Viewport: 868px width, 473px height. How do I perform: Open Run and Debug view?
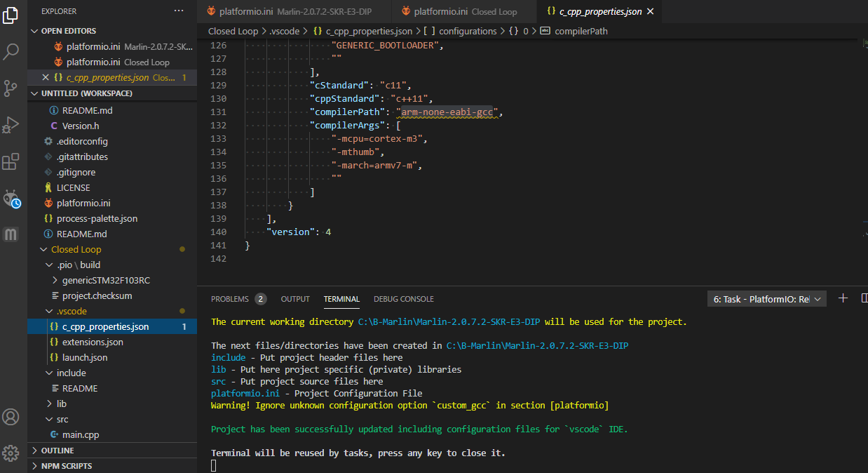pyautogui.click(x=11, y=126)
